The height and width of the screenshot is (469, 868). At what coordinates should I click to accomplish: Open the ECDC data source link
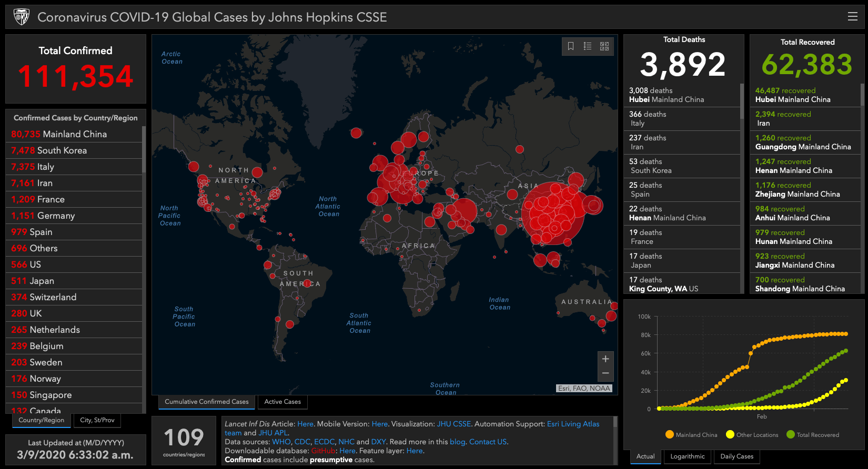324,442
